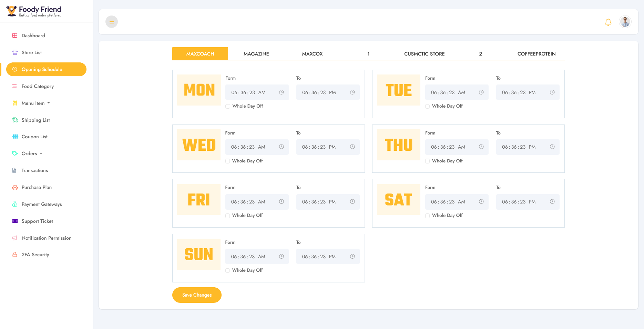Click the Coupon List barcode icon
The height and width of the screenshot is (329, 644).
[x=15, y=137]
